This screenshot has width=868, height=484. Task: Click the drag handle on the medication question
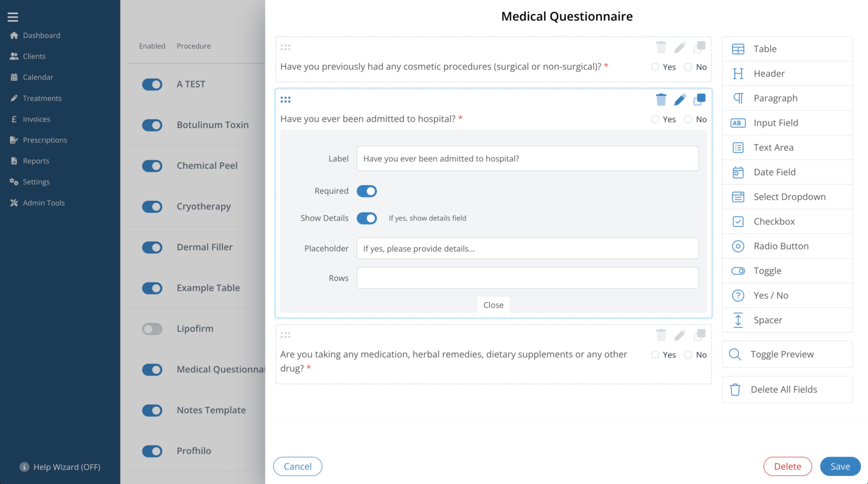coord(286,334)
